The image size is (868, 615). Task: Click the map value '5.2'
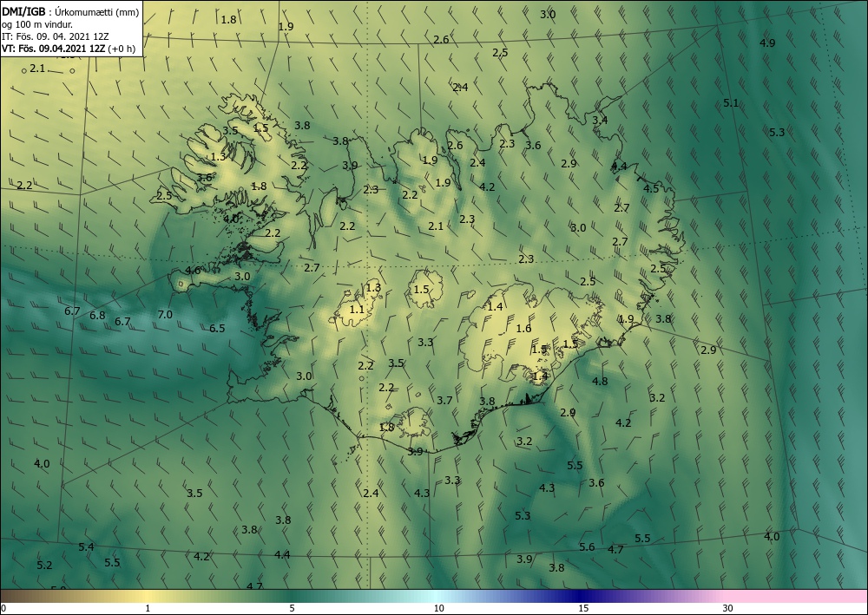(44, 566)
